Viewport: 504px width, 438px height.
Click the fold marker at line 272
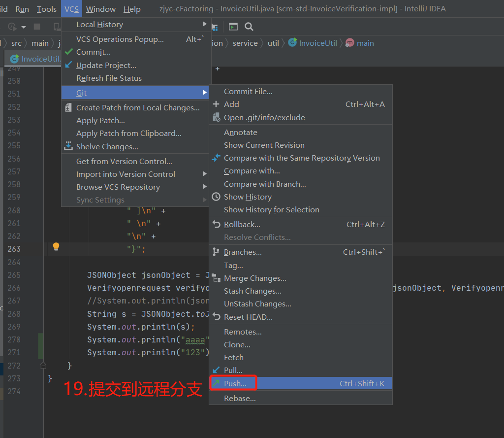(43, 366)
